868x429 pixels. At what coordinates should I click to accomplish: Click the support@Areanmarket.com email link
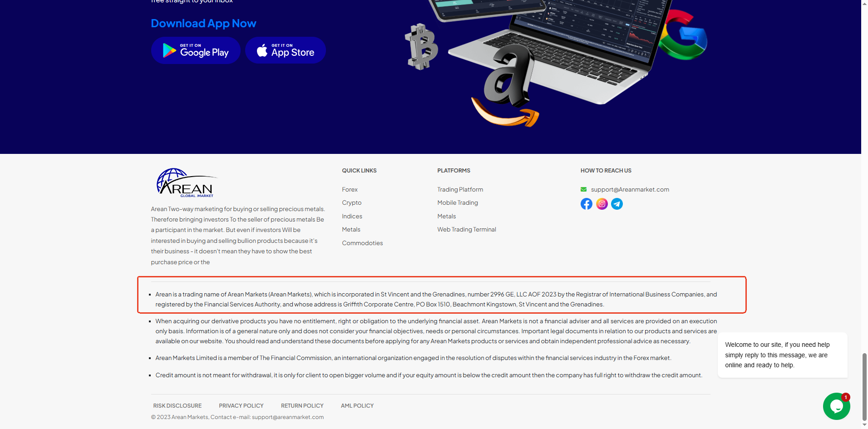(630, 189)
